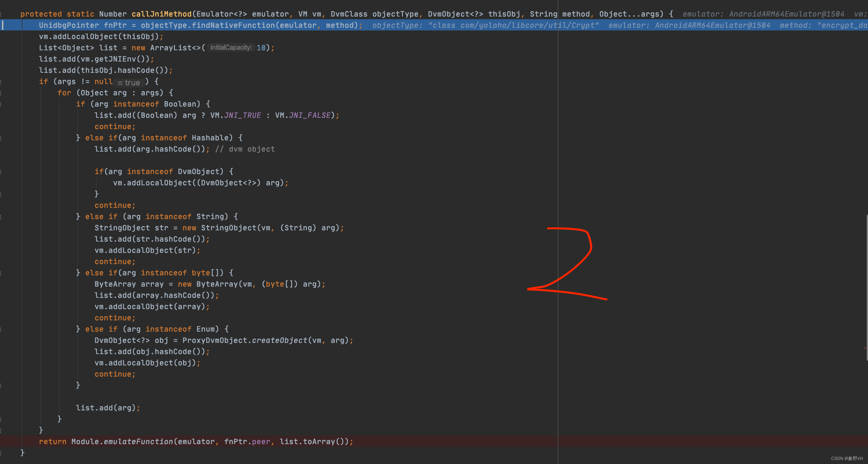Click the JNI_TRUE constant
This screenshot has width=868, height=464.
[x=242, y=115]
